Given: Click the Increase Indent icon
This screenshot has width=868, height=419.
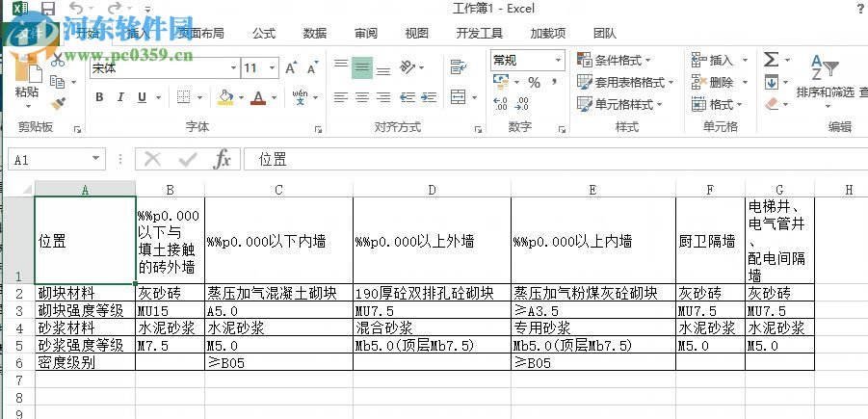Looking at the screenshot, I should 429,97.
